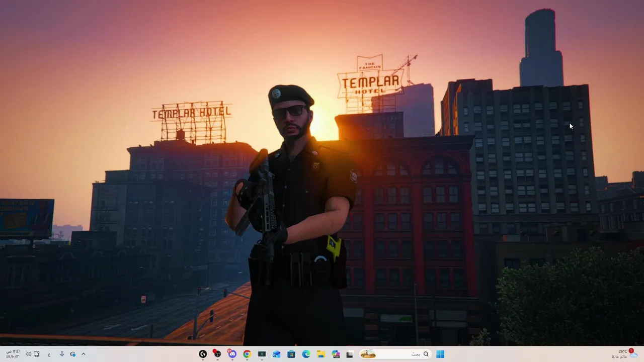Click the search magnifier icon

(426, 354)
